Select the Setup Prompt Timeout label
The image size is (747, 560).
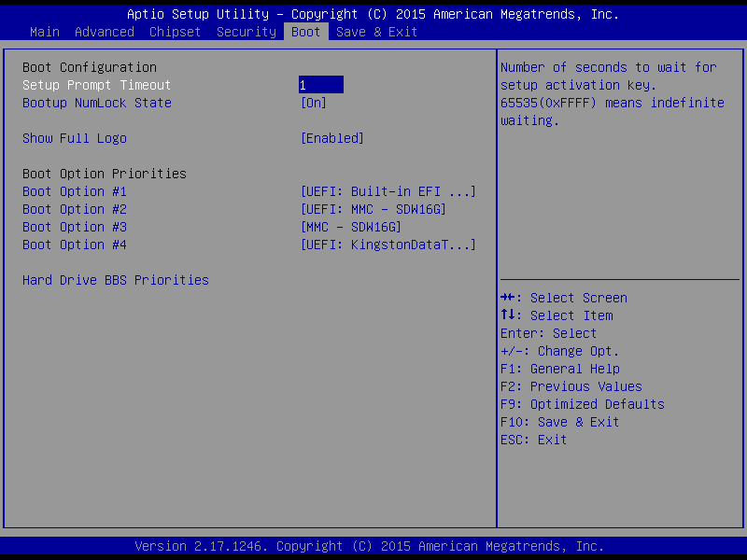point(97,85)
